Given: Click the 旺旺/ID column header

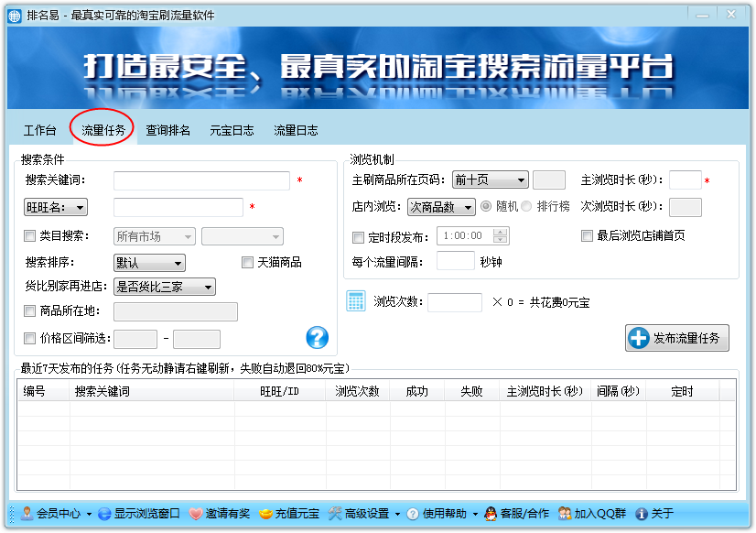Looking at the screenshot, I should tap(280, 391).
